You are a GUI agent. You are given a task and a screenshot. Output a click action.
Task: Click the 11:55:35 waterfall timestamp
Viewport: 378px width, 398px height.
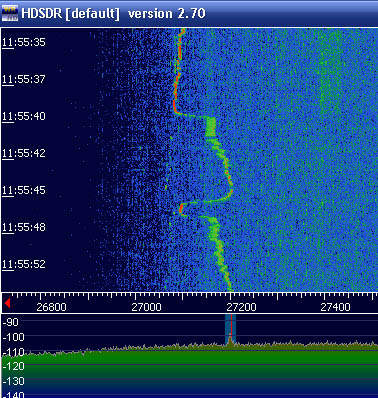[x=24, y=42]
